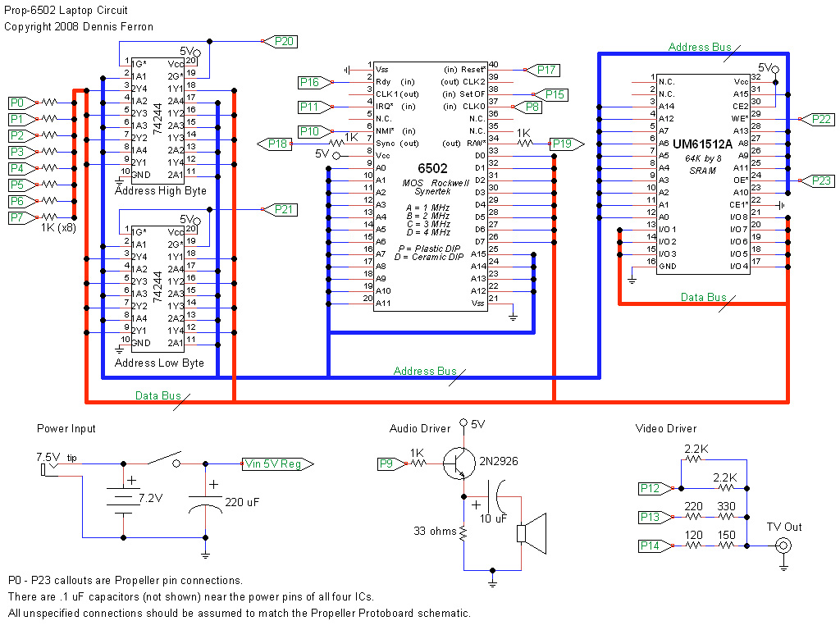Click the P12 video driver callout
Viewport: 840px width, 630px height.
(x=655, y=489)
